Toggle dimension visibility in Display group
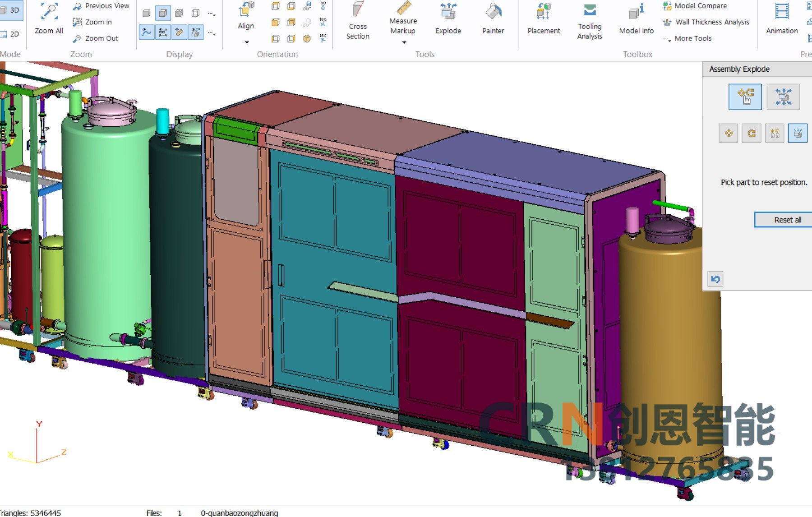 point(163,32)
